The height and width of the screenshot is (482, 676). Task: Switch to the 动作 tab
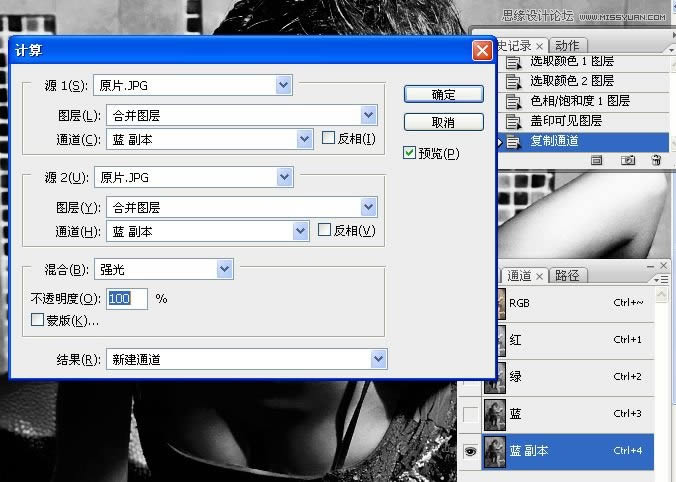click(x=567, y=46)
